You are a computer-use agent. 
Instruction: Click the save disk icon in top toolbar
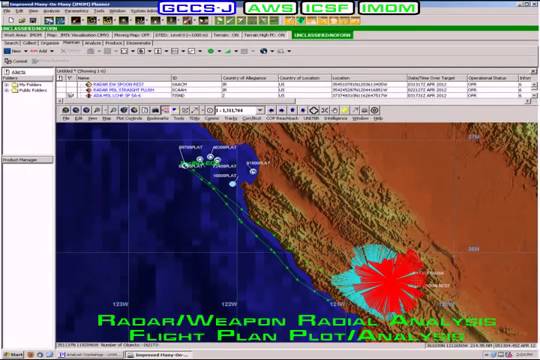click(33, 21)
